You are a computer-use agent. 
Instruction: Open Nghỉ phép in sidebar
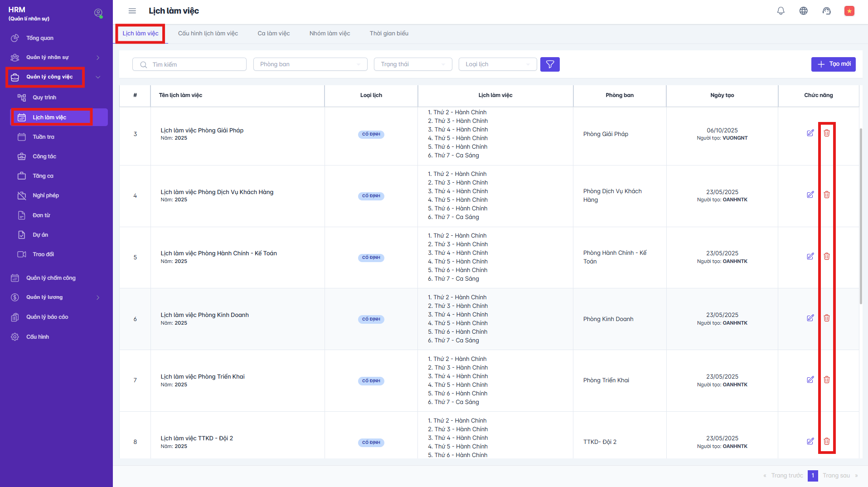(46, 195)
